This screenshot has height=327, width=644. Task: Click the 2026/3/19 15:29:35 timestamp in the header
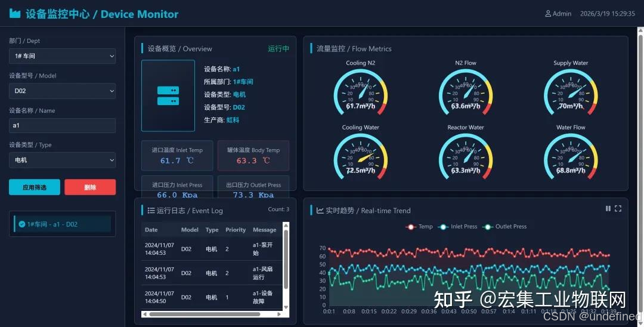click(608, 14)
